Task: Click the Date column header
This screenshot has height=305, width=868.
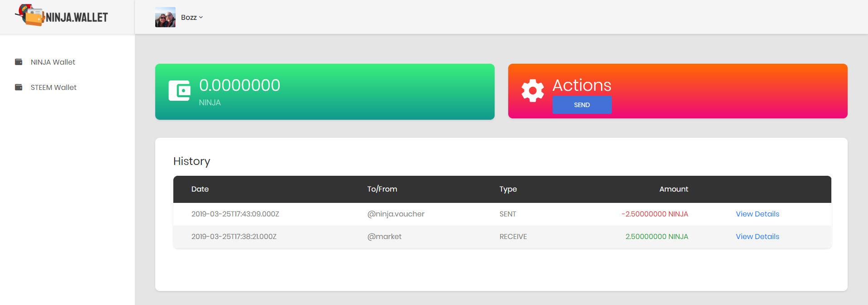Action: (x=200, y=189)
